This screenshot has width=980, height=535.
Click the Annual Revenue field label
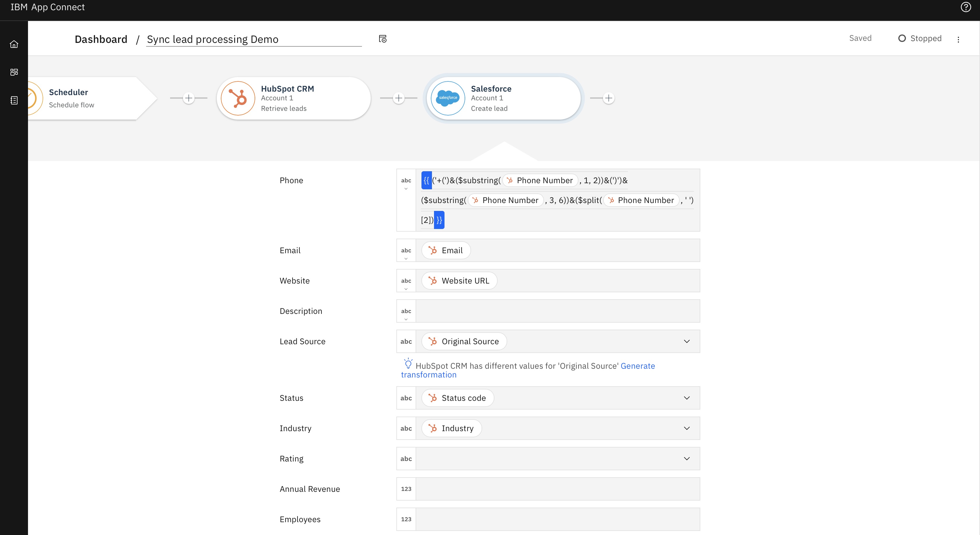310,489
